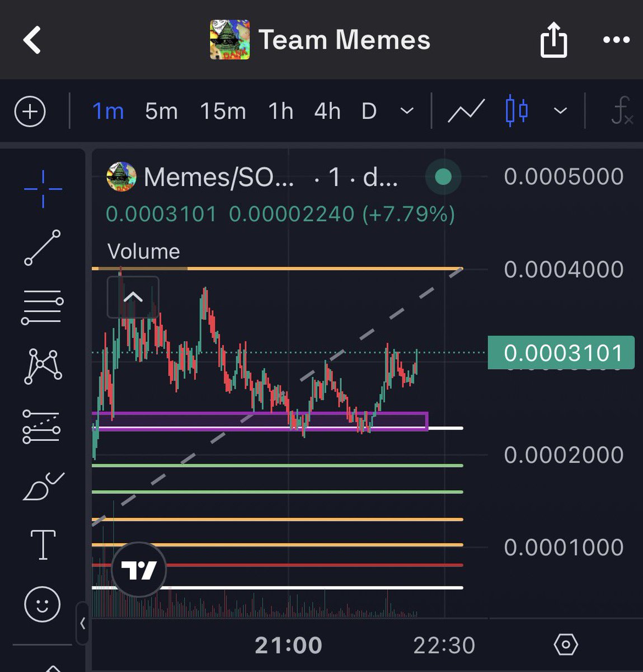Image resolution: width=643 pixels, height=672 pixels.
Task: Select the top orange horizontal line
Action: coord(277,269)
